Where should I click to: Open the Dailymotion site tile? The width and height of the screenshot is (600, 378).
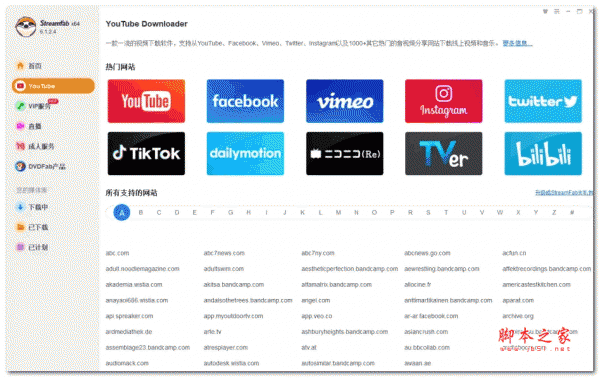pos(245,153)
